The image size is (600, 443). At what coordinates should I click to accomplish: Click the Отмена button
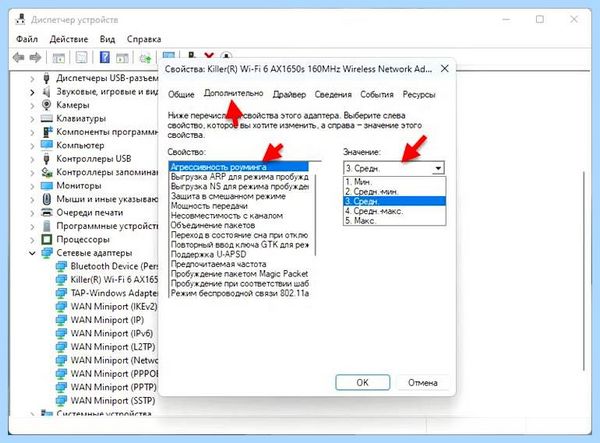click(x=422, y=382)
